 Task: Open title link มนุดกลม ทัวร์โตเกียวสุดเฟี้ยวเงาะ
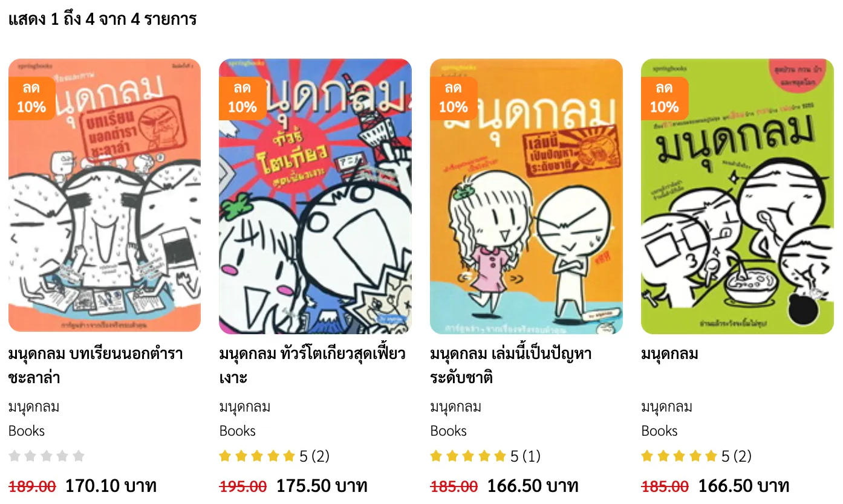coord(312,366)
